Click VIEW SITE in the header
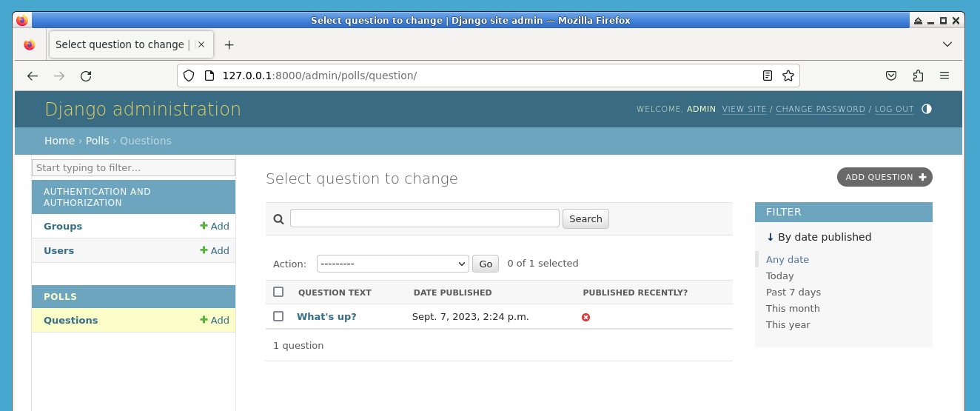This screenshot has height=411, width=980. (744, 109)
